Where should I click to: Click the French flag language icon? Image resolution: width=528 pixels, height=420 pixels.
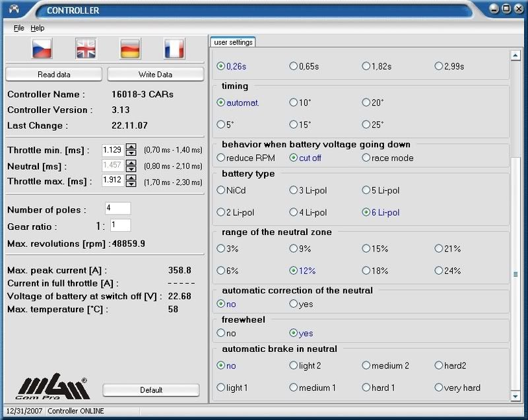point(174,48)
